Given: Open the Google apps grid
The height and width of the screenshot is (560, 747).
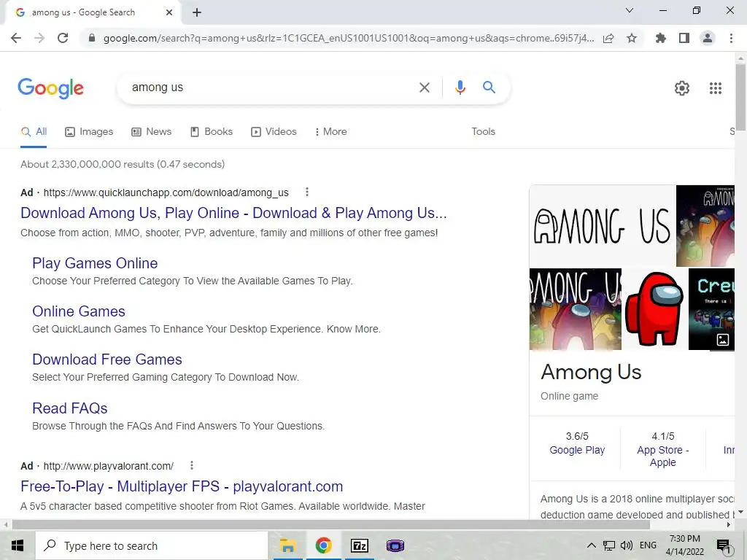Looking at the screenshot, I should point(715,88).
